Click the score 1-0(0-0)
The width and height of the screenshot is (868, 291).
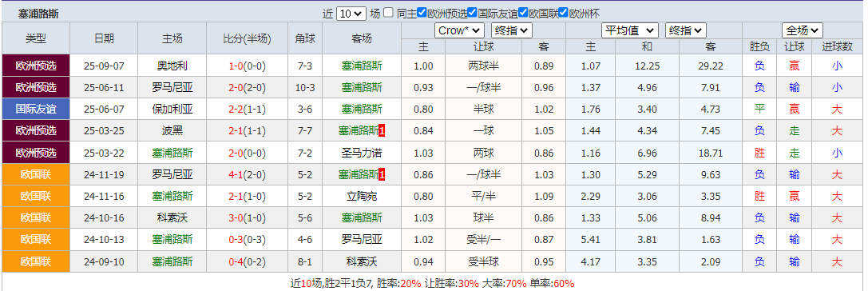point(248,66)
